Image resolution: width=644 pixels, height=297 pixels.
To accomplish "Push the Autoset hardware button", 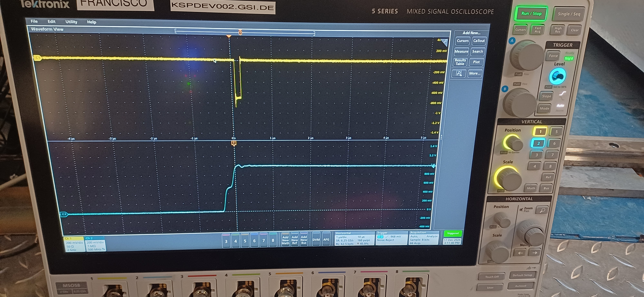I will [521, 286].
